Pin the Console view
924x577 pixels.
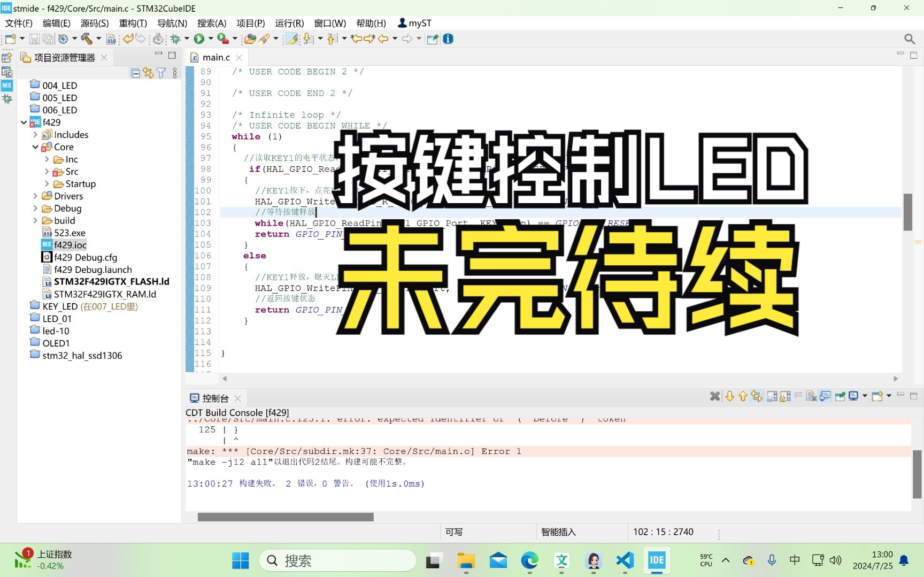click(841, 396)
